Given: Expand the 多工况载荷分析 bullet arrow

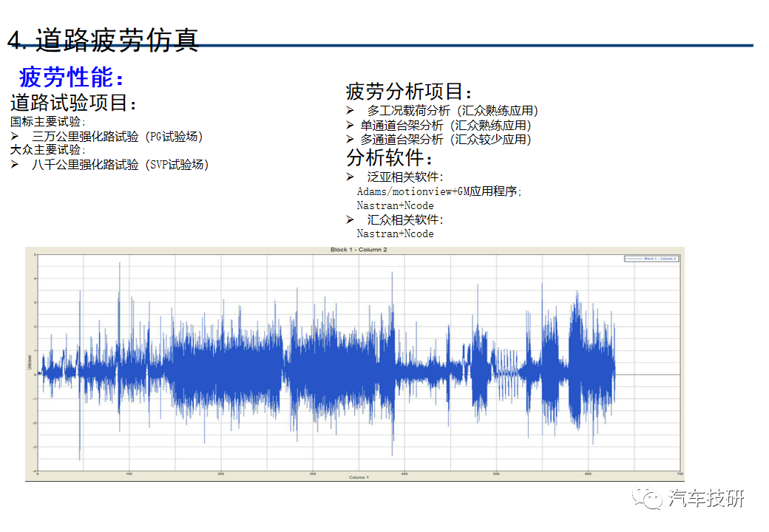Looking at the screenshot, I should coord(349,109).
